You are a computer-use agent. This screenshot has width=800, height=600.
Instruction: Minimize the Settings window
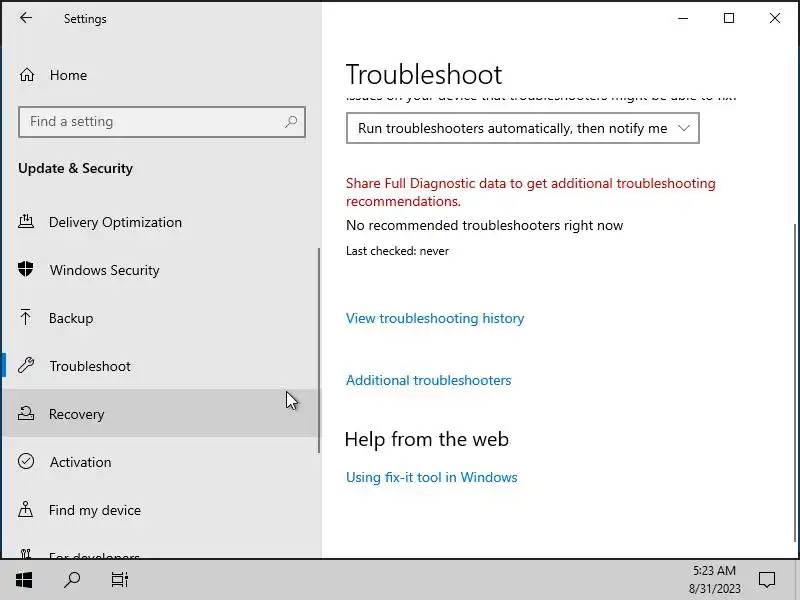coord(683,18)
